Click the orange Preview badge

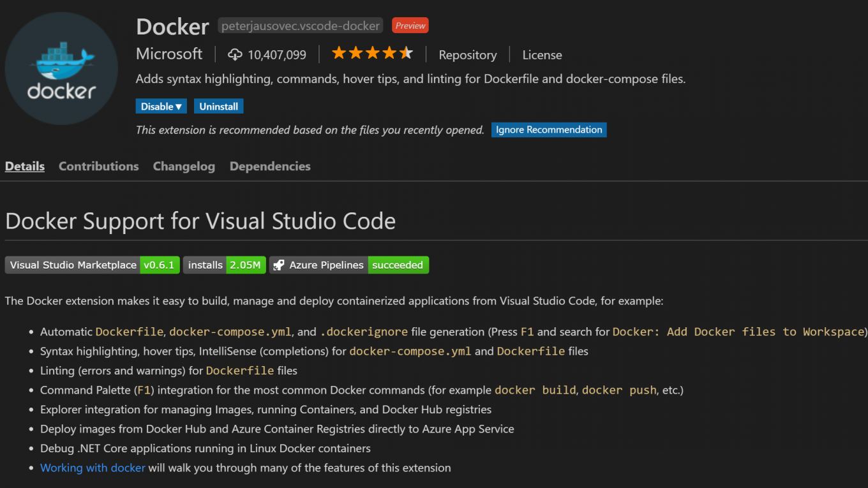tap(410, 26)
